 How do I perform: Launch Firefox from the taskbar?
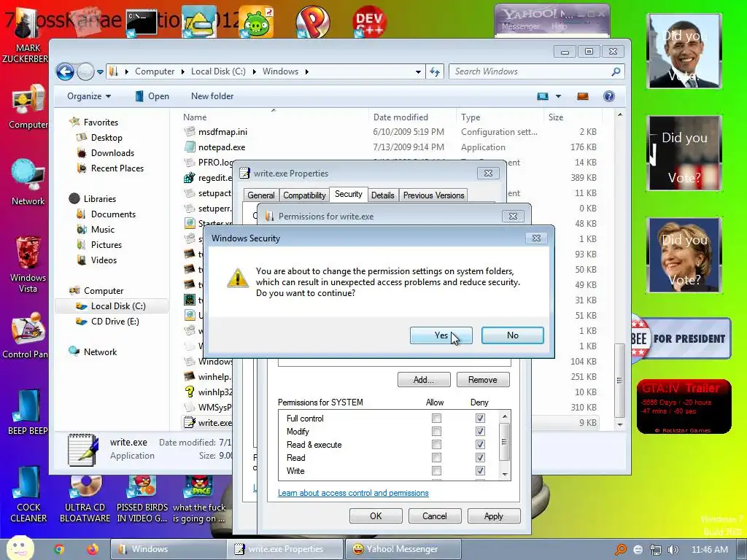pos(93,549)
